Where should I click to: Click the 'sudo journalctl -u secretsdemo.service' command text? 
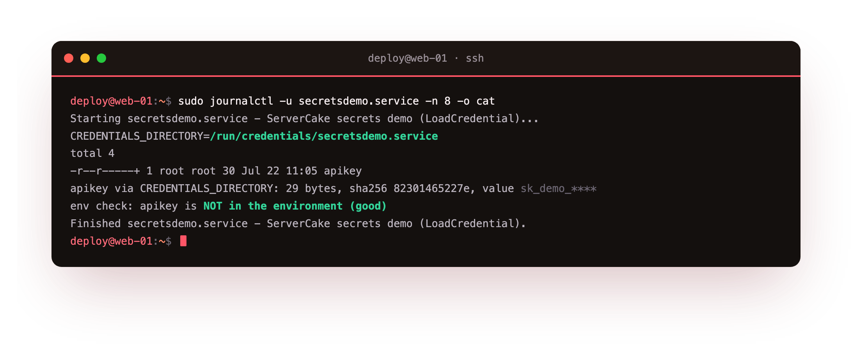(x=298, y=101)
